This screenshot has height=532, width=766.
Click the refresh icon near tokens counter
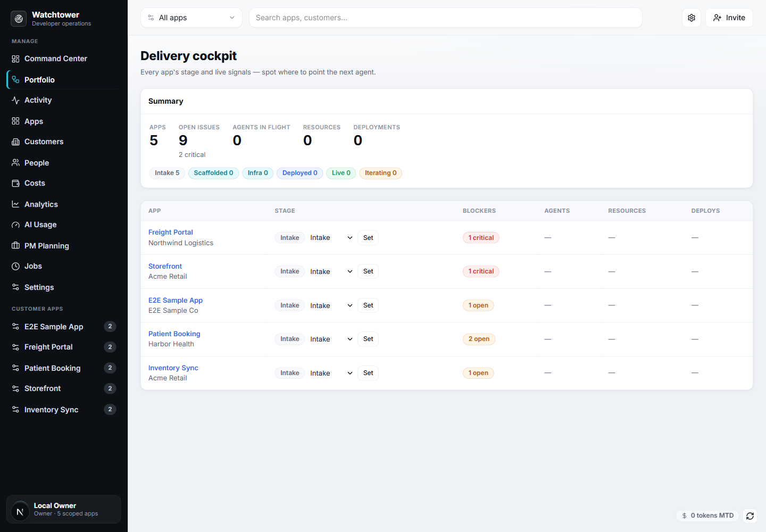click(750, 516)
